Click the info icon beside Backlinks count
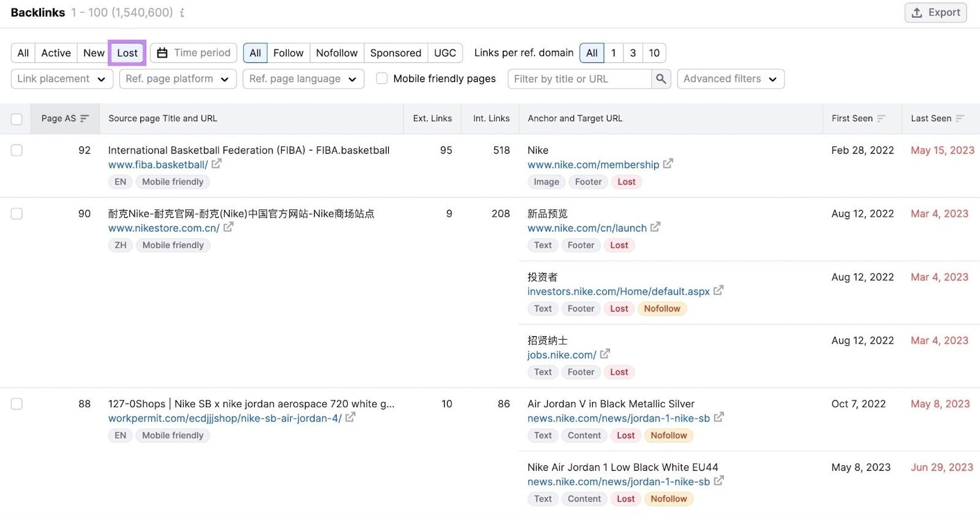The width and height of the screenshot is (980, 513). [x=182, y=13]
